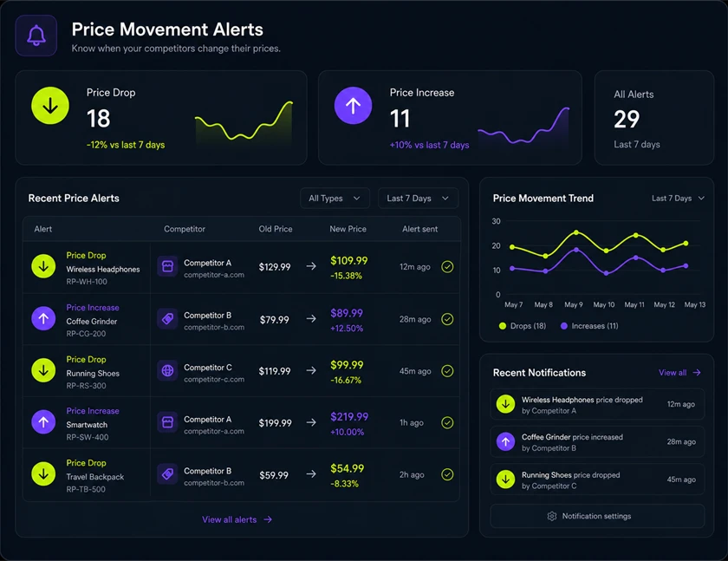Click the New Price column header
728x561 pixels.
click(x=348, y=229)
